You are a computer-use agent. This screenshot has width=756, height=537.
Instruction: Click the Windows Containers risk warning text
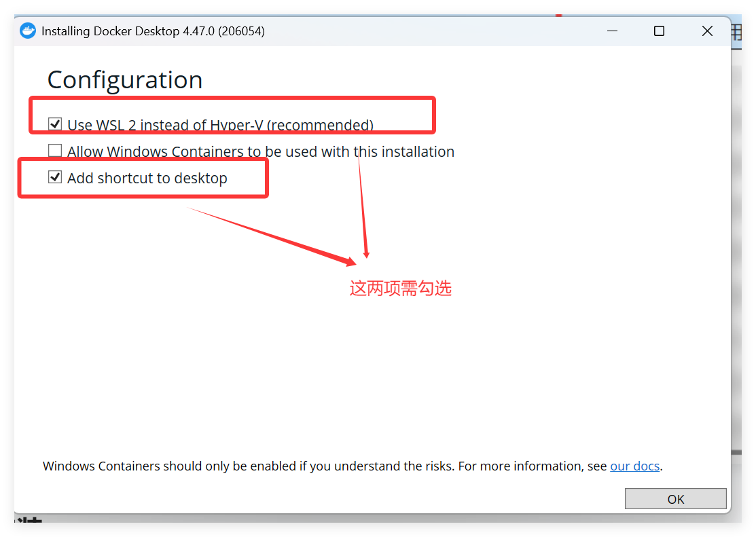click(x=353, y=466)
